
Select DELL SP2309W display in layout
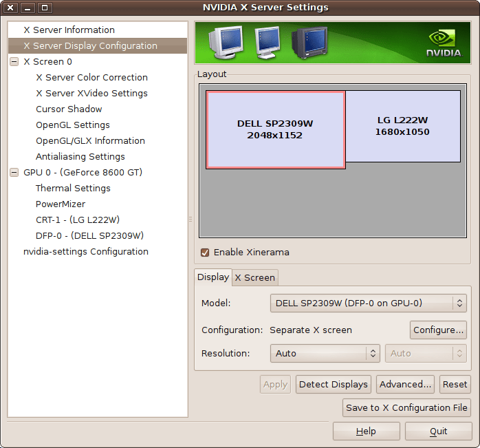pos(276,129)
